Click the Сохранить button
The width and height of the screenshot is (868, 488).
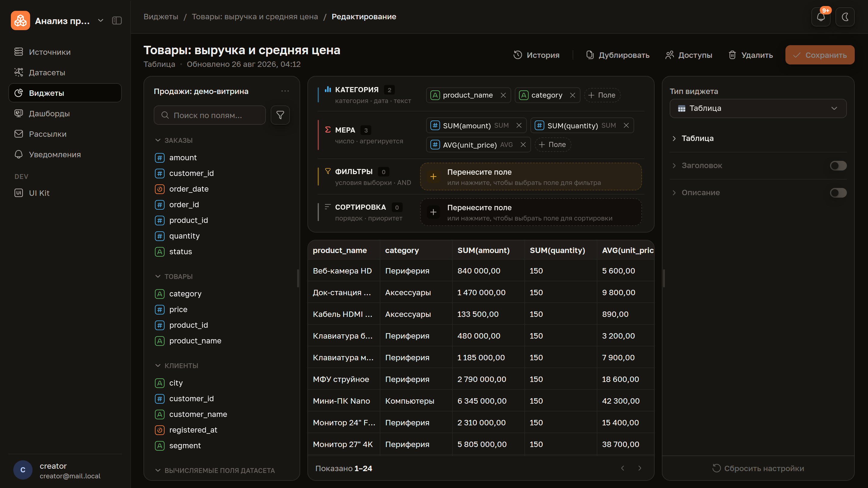click(819, 55)
